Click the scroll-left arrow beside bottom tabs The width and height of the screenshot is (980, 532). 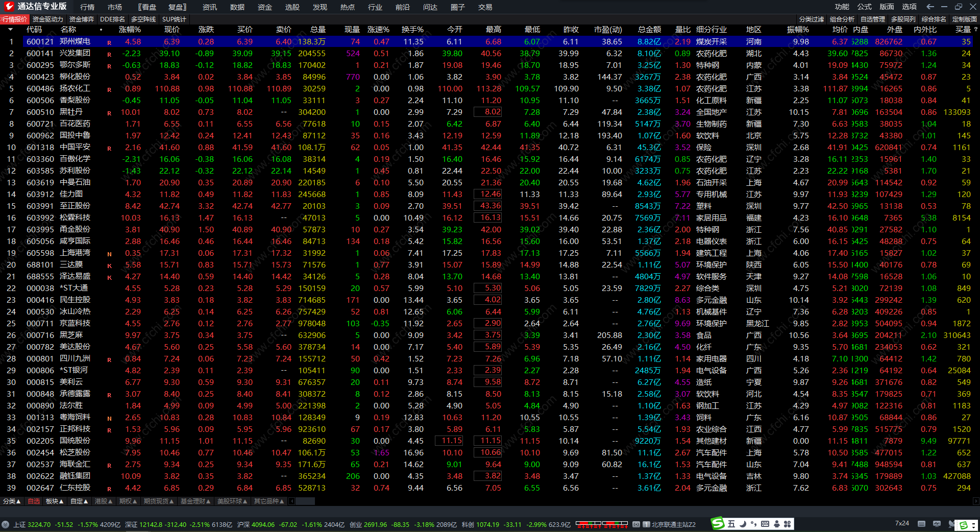(x=292, y=501)
